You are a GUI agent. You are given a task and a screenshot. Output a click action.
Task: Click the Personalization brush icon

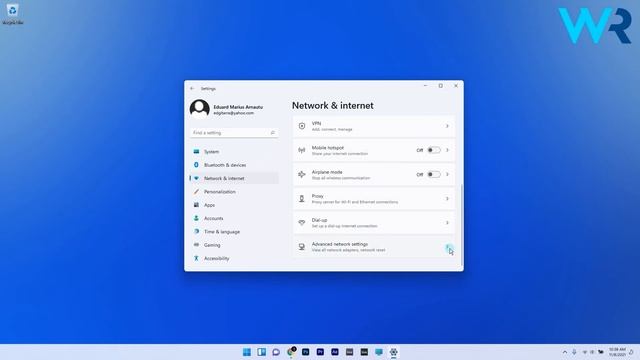click(x=196, y=191)
